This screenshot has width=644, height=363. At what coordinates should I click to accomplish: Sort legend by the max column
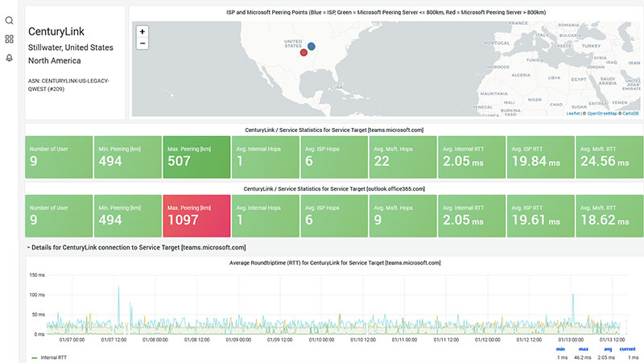coord(583,349)
